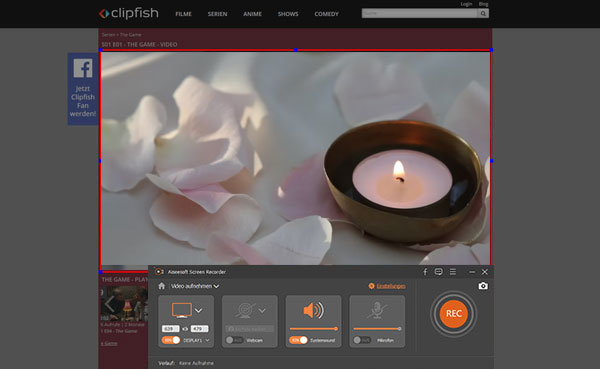Edit the recording height field

click(199, 329)
